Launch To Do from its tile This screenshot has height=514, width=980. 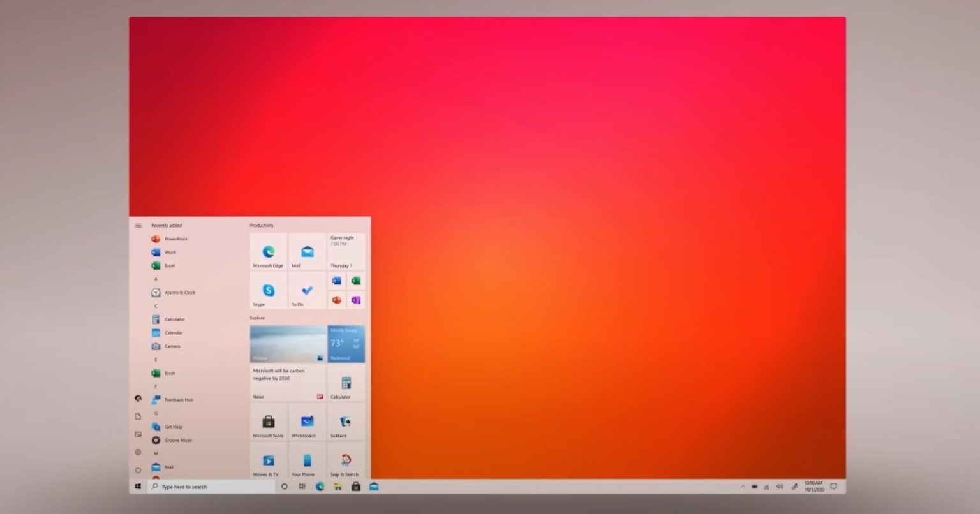[x=306, y=291]
